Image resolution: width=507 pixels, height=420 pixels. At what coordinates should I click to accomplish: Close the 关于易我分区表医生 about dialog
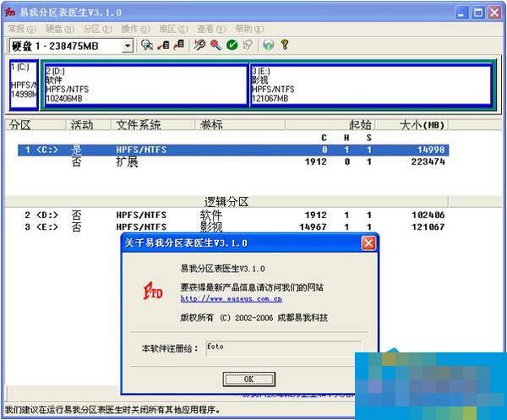[x=368, y=243]
